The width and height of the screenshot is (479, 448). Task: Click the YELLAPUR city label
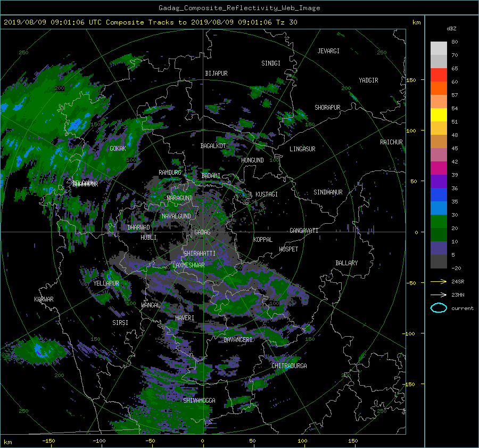[106, 283]
